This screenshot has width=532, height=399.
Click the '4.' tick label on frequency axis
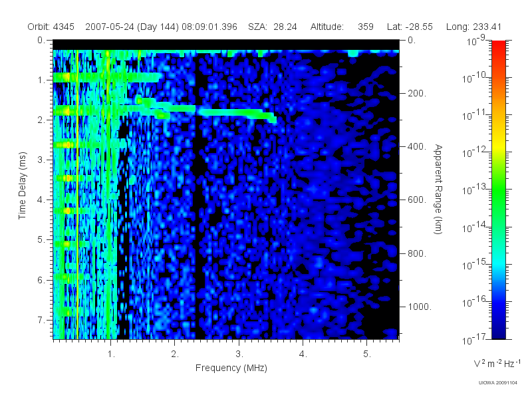(x=303, y=354)
